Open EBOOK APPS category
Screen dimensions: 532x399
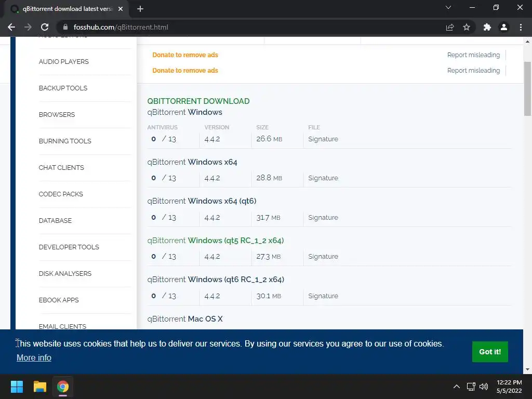click(58, 300)
